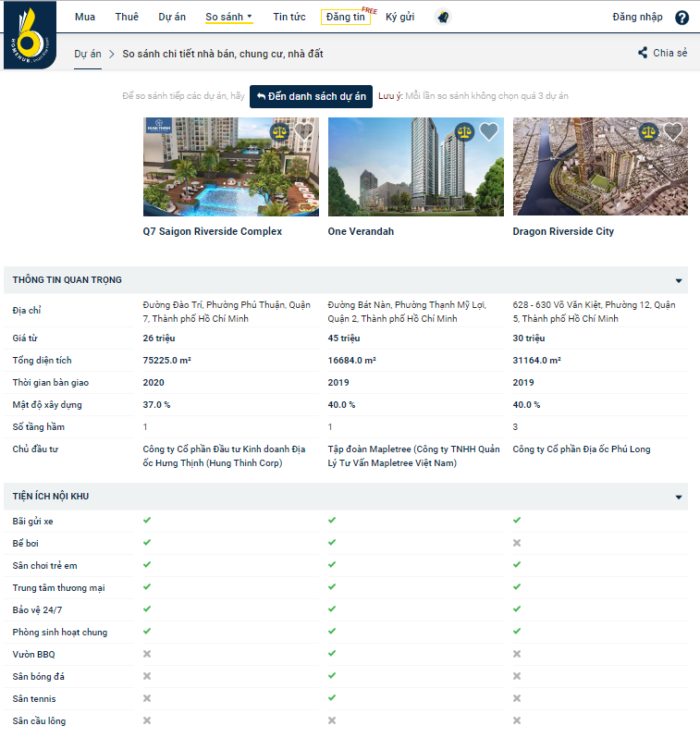Collapse the THÔNG TIN QUAN TRỌNG section
This screenshot has width=700, height=738.
point(679,280)
